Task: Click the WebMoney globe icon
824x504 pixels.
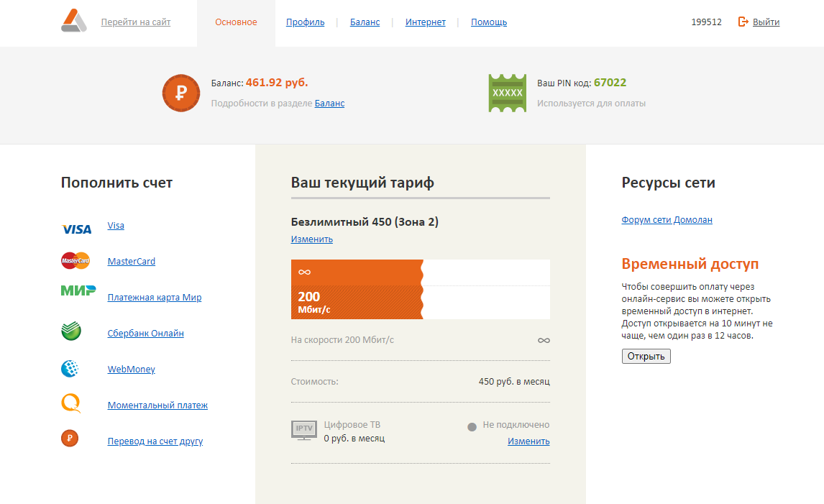Action: [x=70, y=368]
